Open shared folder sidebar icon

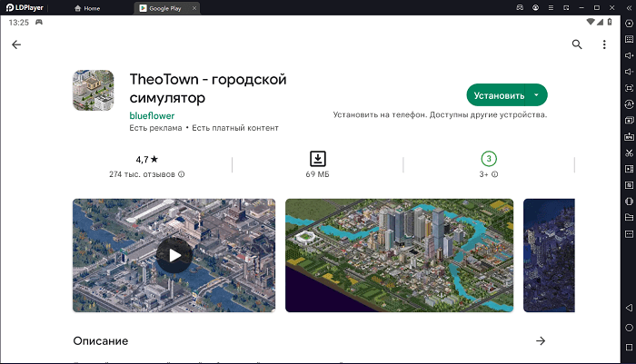pos(629,218)
